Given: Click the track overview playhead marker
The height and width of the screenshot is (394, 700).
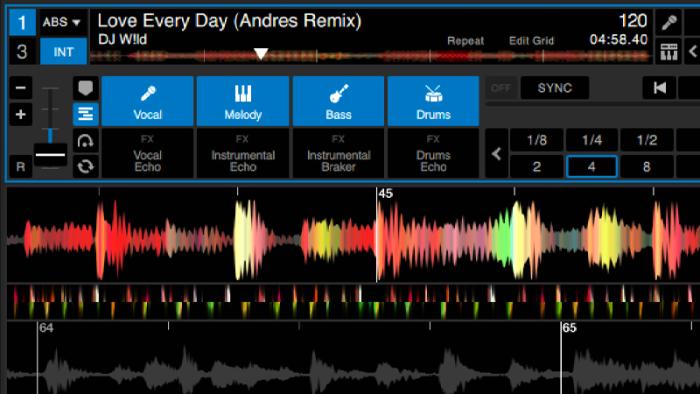Looking at the screenshot, I should (261, 54).
